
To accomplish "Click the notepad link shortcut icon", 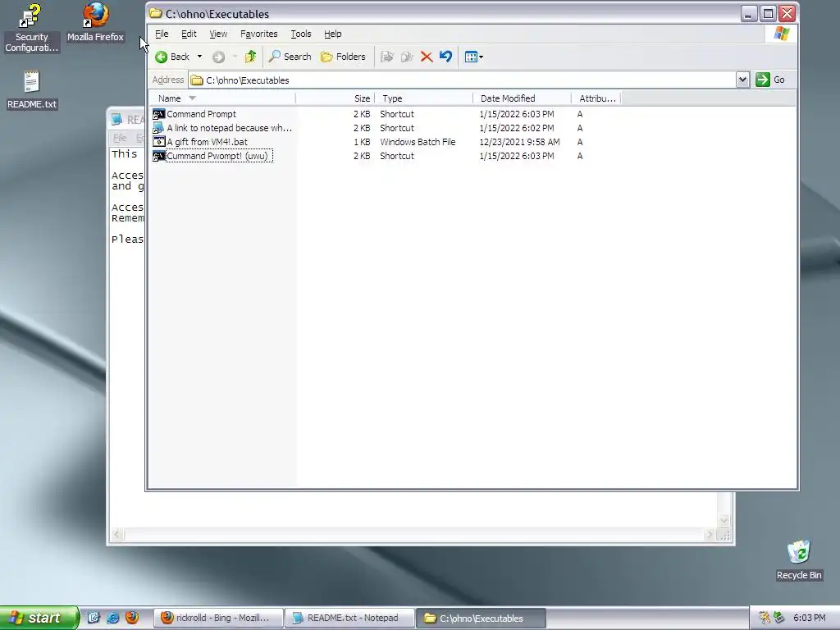I will (158, 128).
